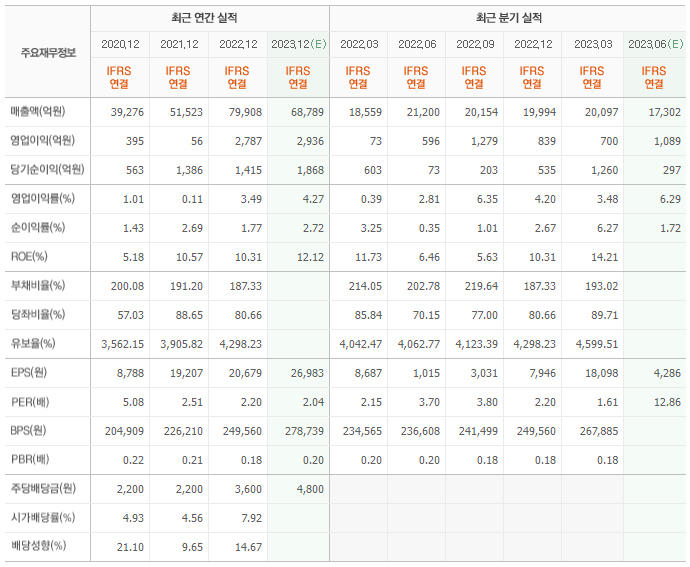Viewport: 690px width, 567px height.
Task: Click the 최근 분기 실적 header
Action: click(x=509, y=18)
